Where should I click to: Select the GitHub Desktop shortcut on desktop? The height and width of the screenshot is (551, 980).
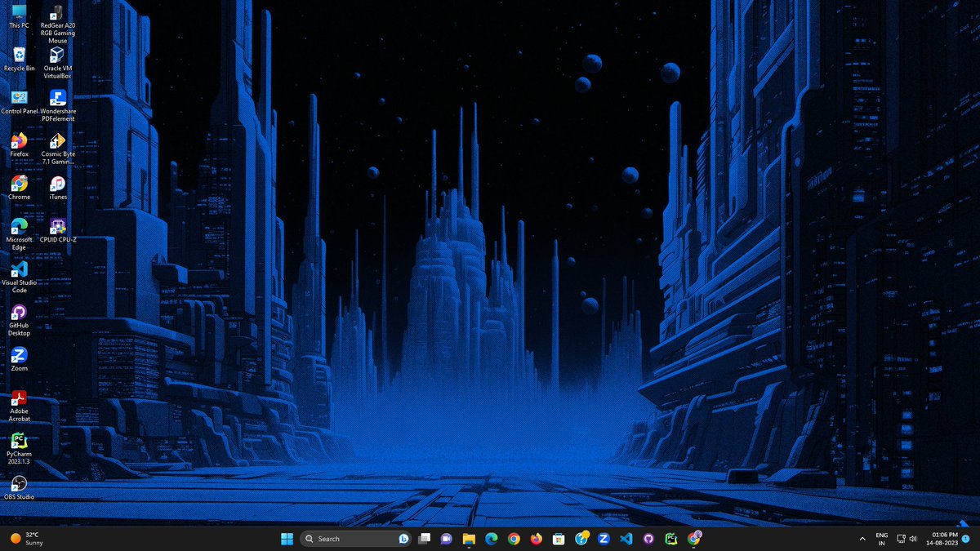coord(19,320)
